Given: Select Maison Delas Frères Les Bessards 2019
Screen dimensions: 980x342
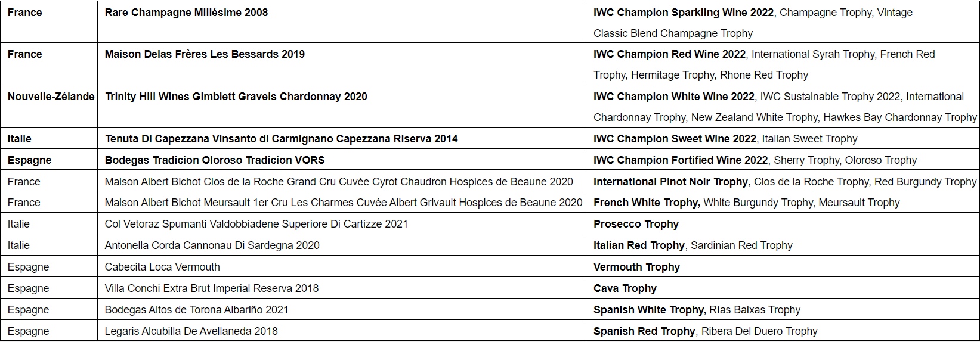Looking at the screenshot, I should [x=205, y=54].
